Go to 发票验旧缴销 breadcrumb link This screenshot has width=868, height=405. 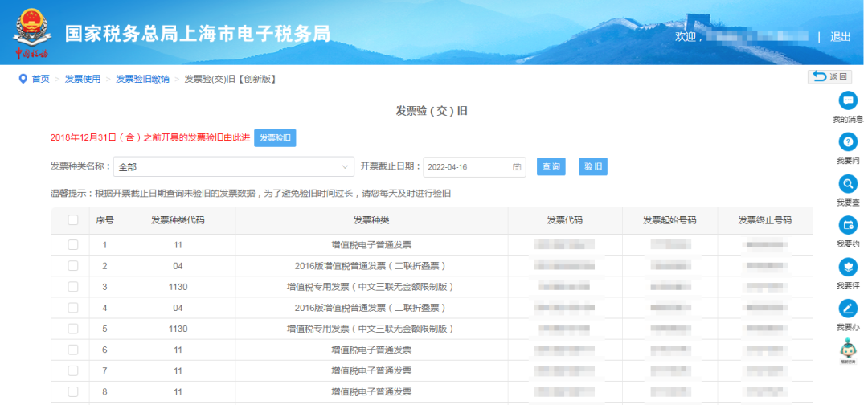tap(142, 79)
